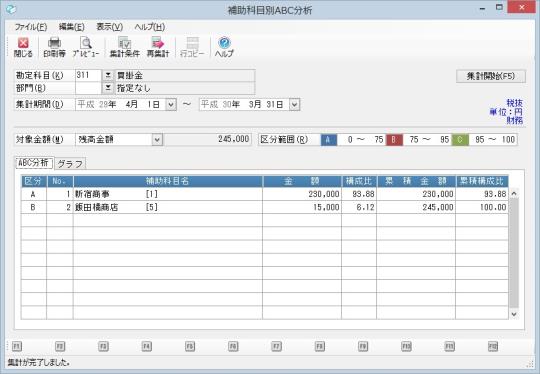Viewport: 540px width, 374px height.
Task: Click the blue A range swatch
Action: 329,139
